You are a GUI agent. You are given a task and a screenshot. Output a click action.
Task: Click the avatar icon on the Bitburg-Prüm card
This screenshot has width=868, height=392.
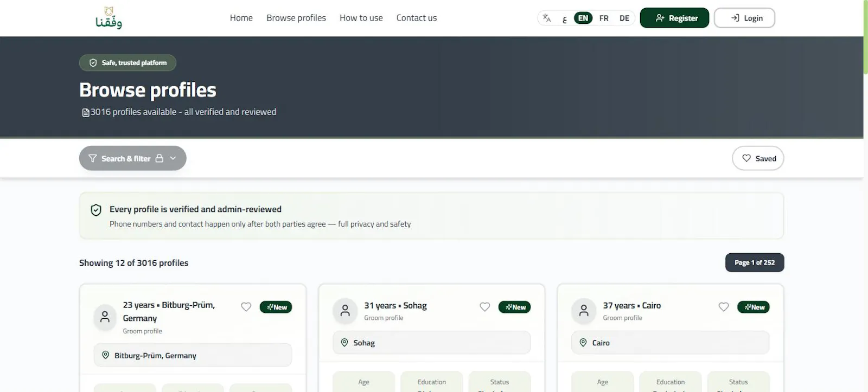(x=105, y=317)
